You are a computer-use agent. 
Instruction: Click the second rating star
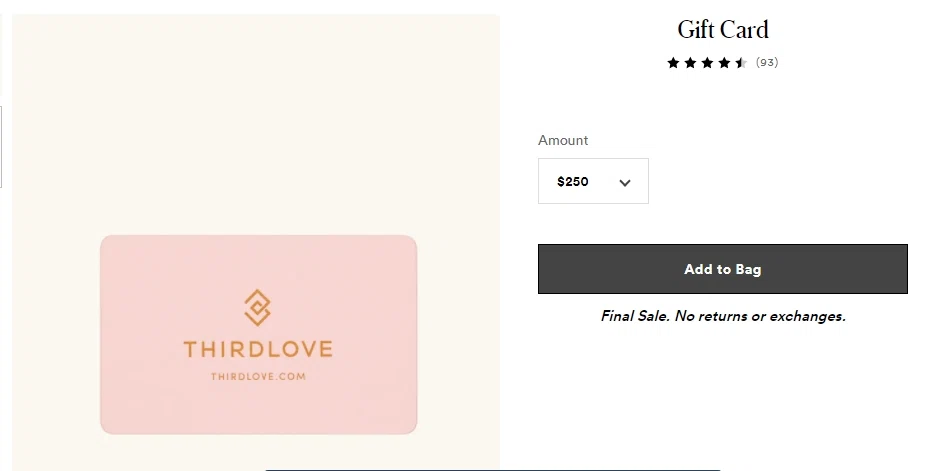click(x=690, y=63)
